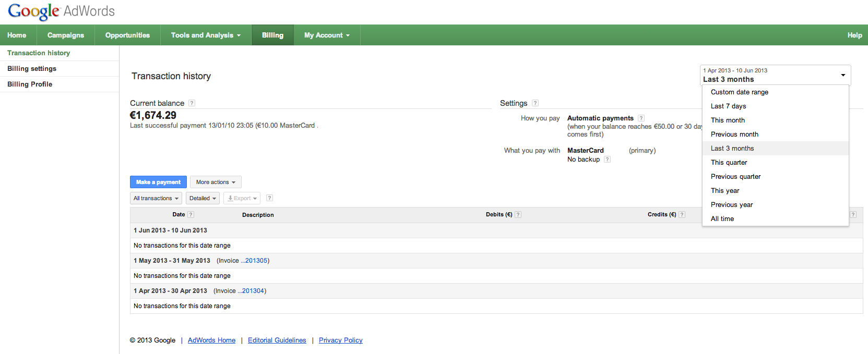Select Previous quarter date option

coord(776,177)
